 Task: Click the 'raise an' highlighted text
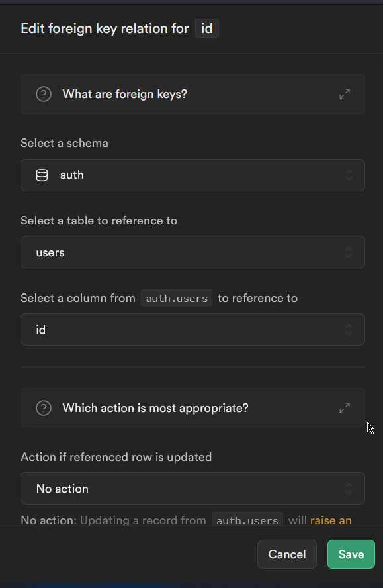click(x=331, y=520)
